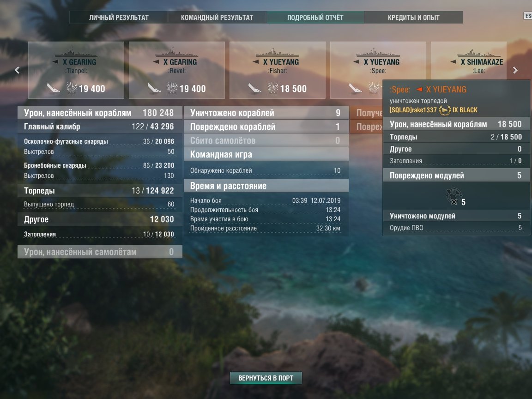Expand the Главный калибр section header
Screen dimensions: 532x399
[100, 127]
